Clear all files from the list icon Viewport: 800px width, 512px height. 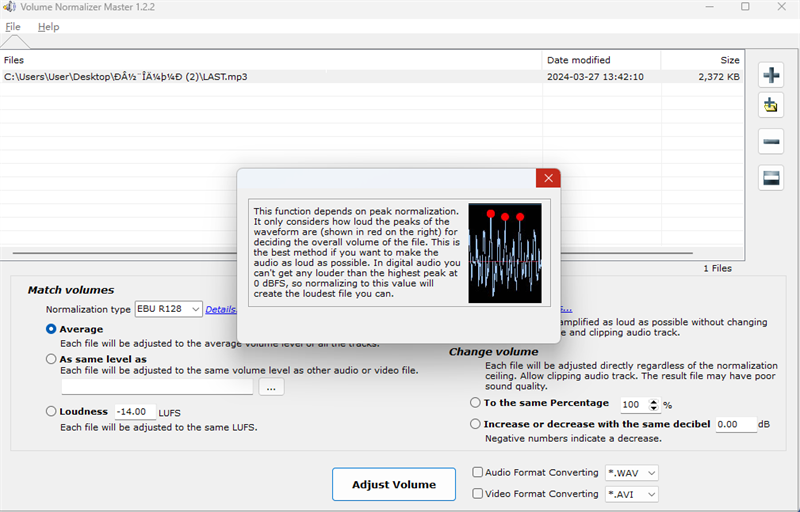coord(771,177)
